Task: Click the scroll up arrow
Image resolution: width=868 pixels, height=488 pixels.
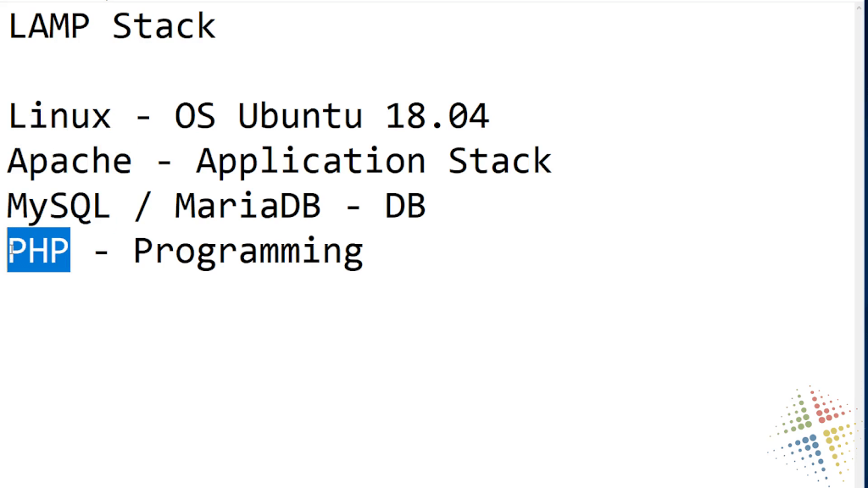Action: pyautogui.click(x=860, y=7)
